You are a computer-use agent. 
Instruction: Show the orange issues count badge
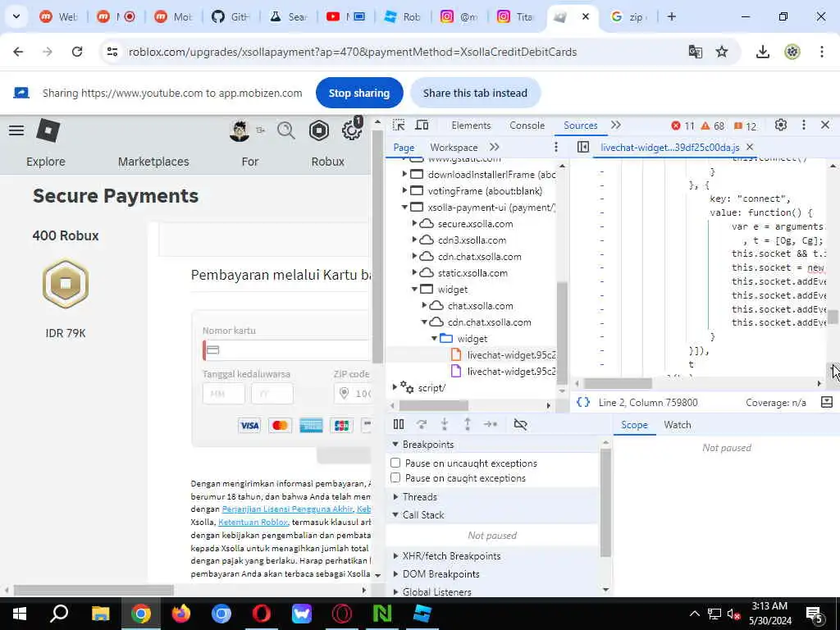click(x=745, y=126)
